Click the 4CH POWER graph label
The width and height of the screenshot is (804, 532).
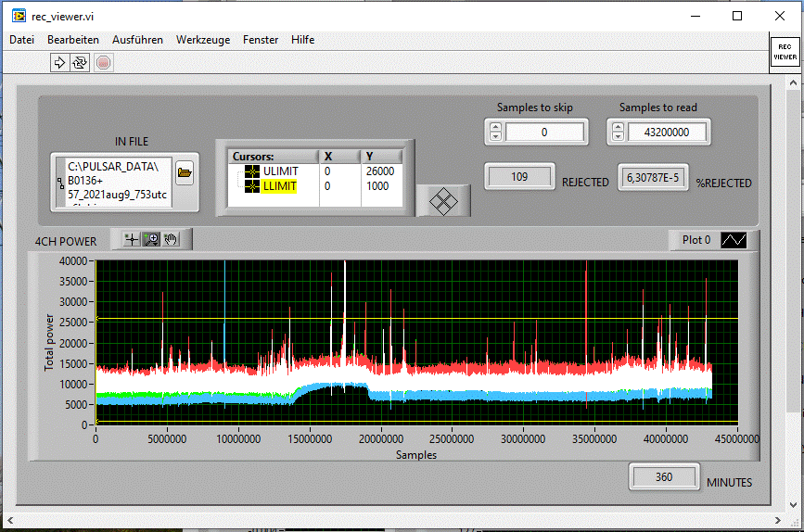tap(66, 241)
